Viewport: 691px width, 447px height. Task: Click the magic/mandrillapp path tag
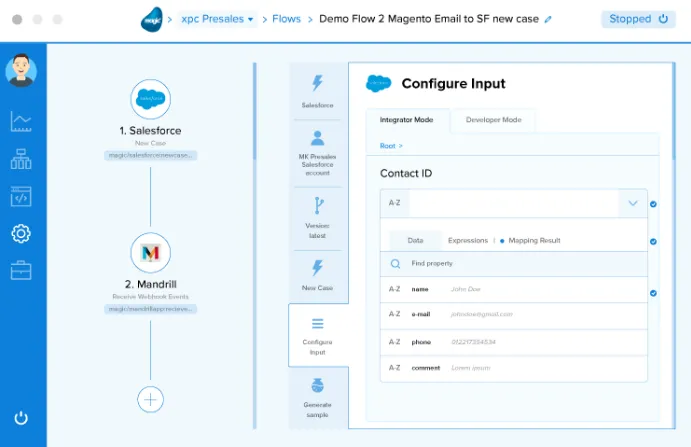pos(150,309)
